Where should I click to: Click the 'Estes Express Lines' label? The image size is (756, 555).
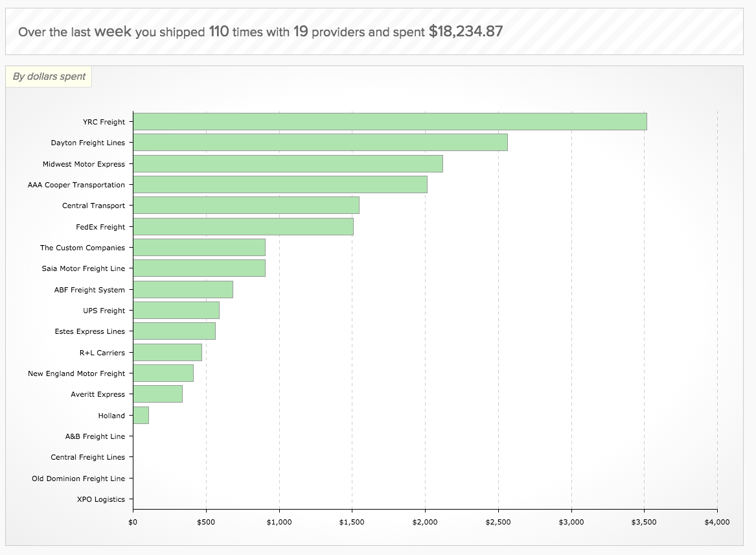89,331
